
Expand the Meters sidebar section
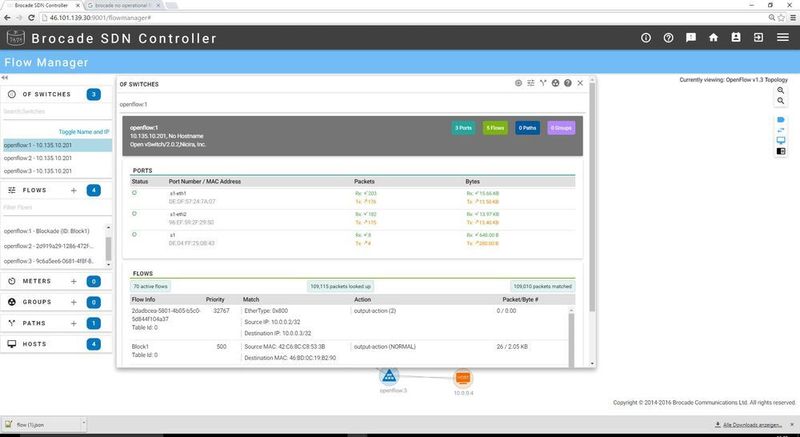click(37, 281)
